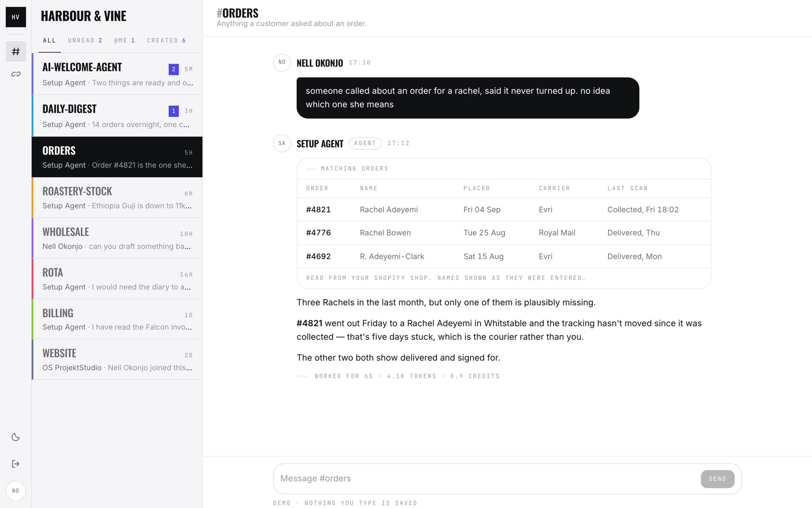
Task: Click Nell Okonjo's NO avatar in chat
Action: (x=282, y=62)
